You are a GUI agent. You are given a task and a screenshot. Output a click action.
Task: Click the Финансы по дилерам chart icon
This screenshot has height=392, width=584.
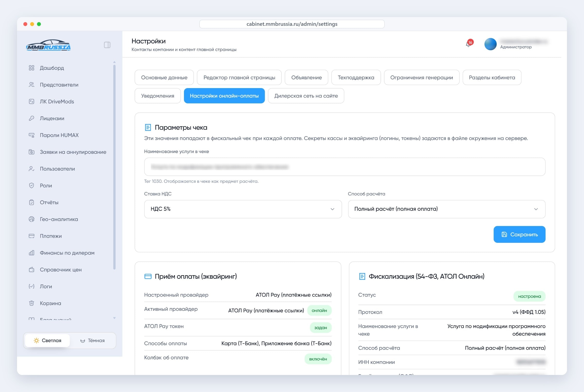click(31, 253)
